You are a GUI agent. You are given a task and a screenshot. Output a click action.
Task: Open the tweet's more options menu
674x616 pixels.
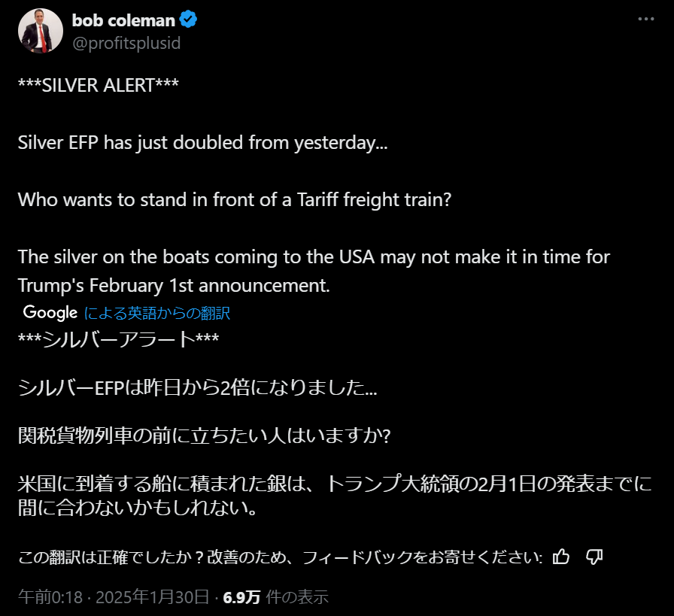(646, 20)
